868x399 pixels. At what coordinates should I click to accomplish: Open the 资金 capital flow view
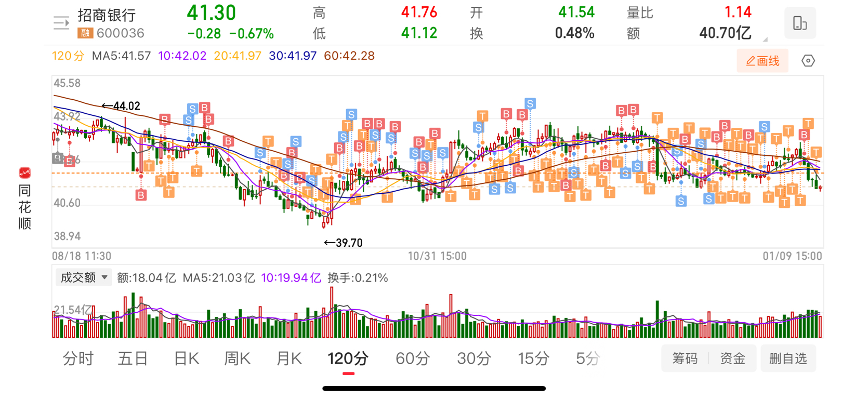pos(732,358)
